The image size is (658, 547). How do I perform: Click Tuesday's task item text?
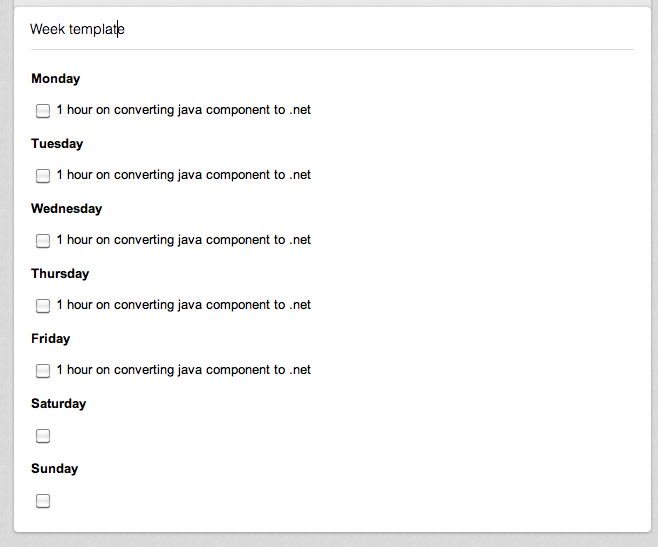(183, 175)
